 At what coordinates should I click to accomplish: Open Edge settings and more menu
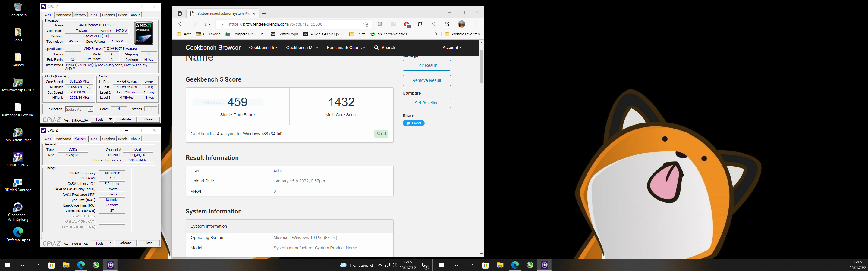pyautogui.click(x=476, y=24)
